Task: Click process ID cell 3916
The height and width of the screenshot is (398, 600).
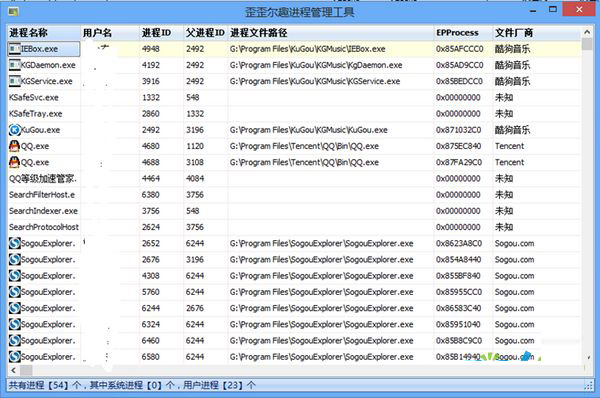Action: (151, 81)
